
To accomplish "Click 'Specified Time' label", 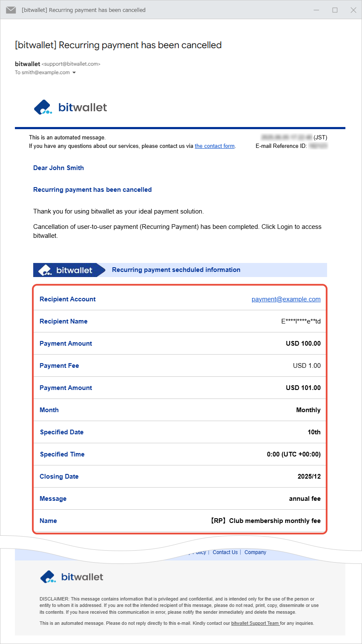I will 62,454.
